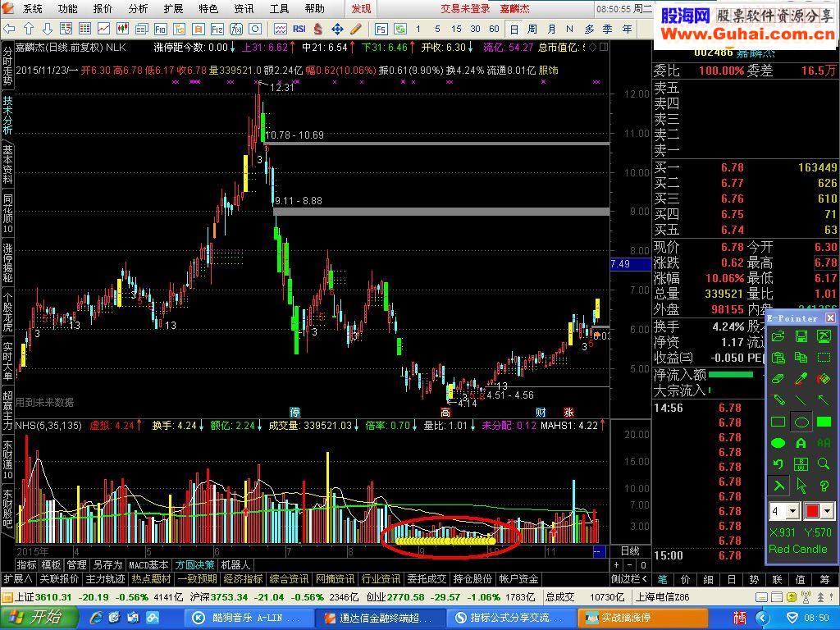Click the 模板 button below the chart

(52, 565)
